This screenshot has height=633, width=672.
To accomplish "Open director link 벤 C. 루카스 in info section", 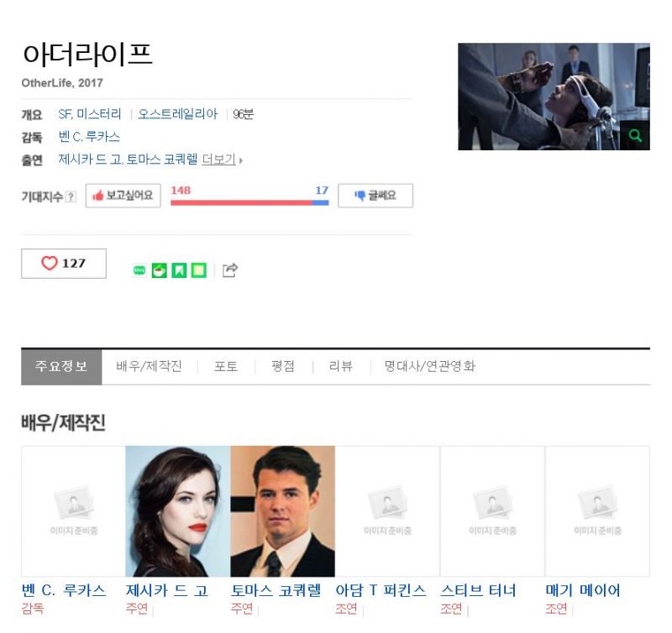I will point(89,137).
